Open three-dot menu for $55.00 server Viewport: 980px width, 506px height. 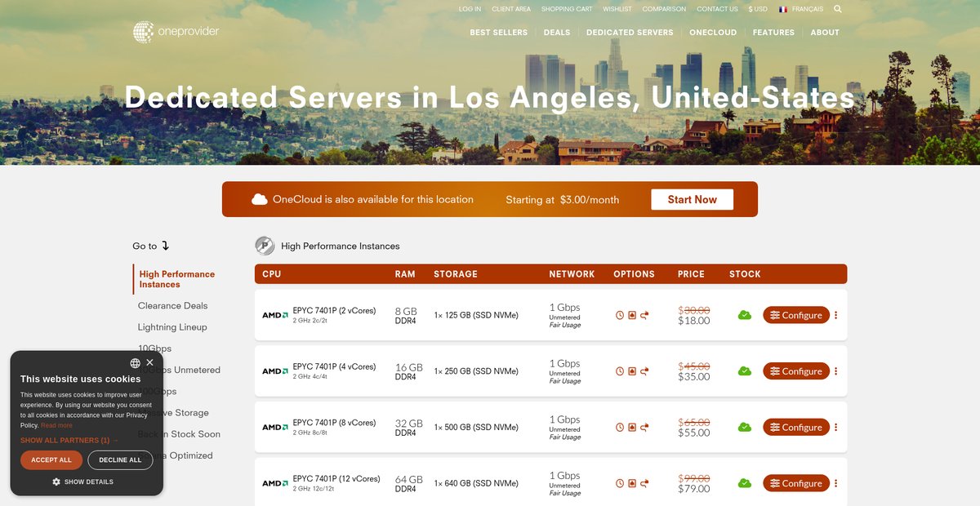click(x=836, y=427)
